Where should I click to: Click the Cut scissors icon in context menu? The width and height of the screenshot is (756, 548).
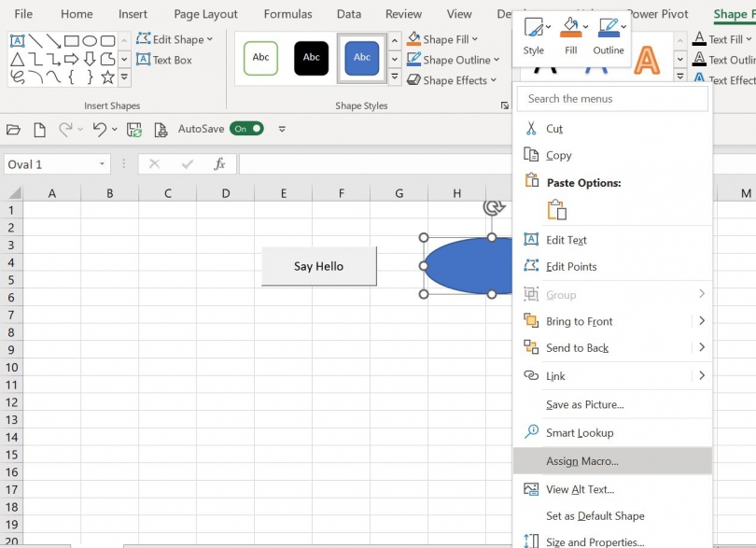pos(531,129)
